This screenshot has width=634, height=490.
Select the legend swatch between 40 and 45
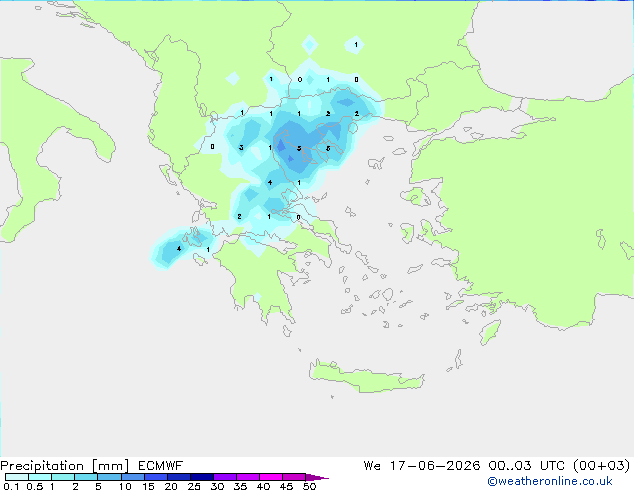[271, 477]
